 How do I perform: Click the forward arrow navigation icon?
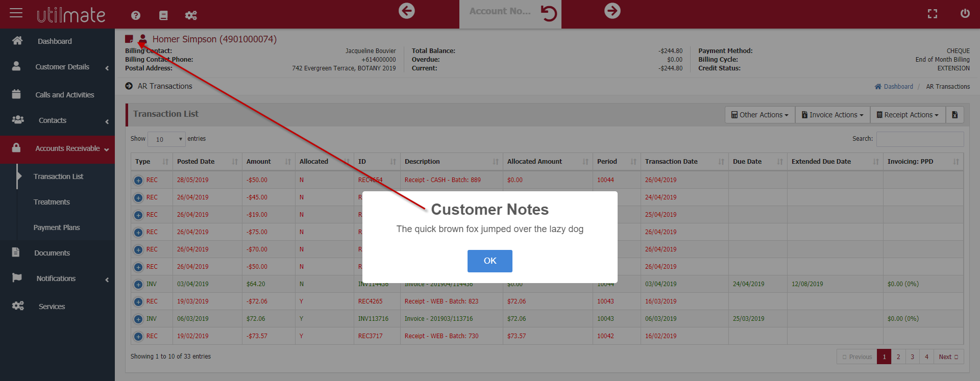point(612,11)
